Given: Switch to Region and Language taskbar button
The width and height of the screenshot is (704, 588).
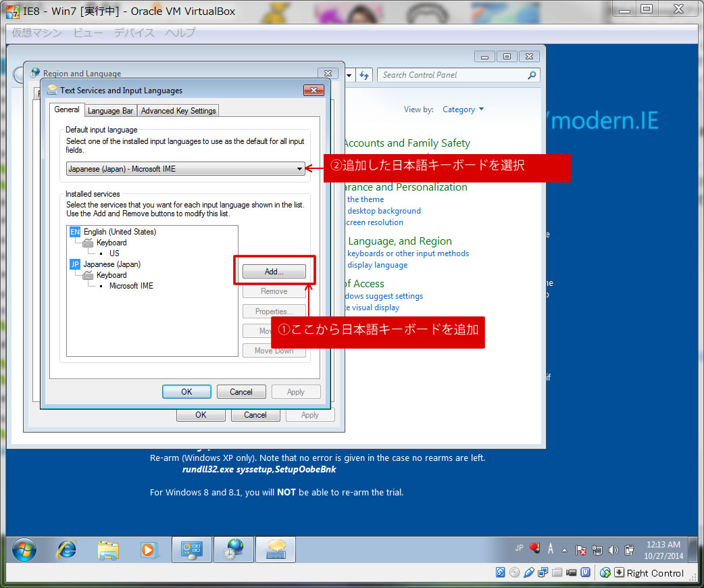Looking at the screenshot, I should pos(234,549).
